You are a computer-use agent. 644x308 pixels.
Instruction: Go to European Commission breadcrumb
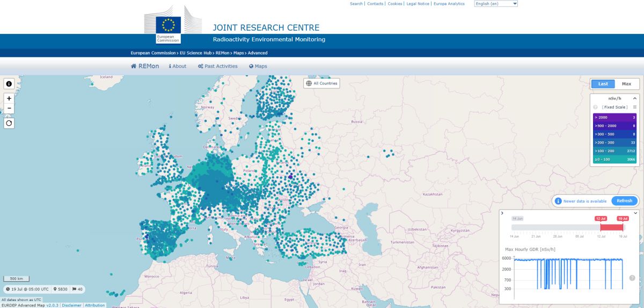(153, 53)
